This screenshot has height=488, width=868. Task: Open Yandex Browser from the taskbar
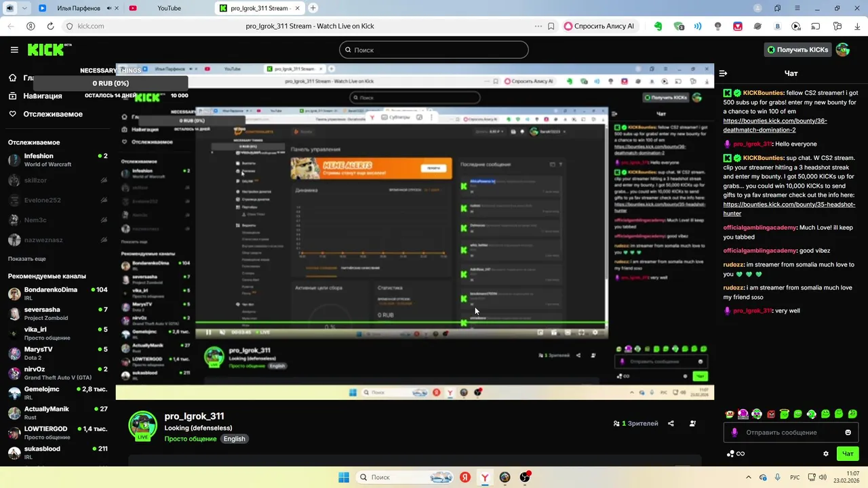485,477
